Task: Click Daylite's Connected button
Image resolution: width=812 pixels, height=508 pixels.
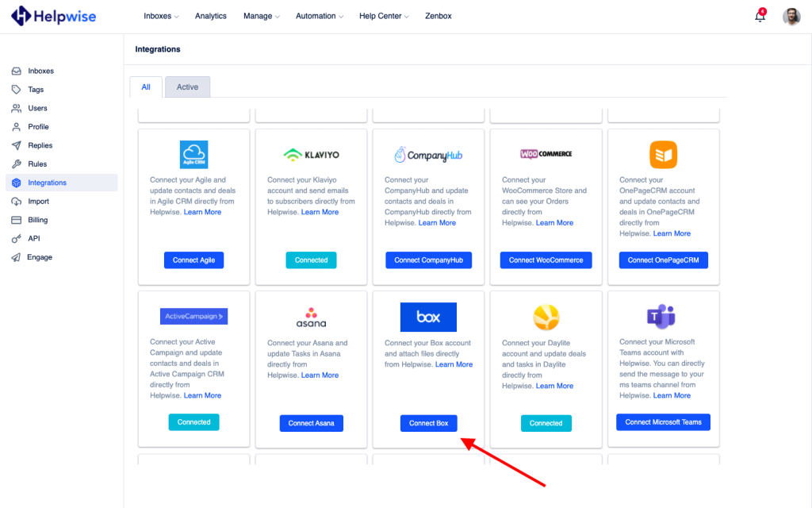Action: tap(546, 424)
